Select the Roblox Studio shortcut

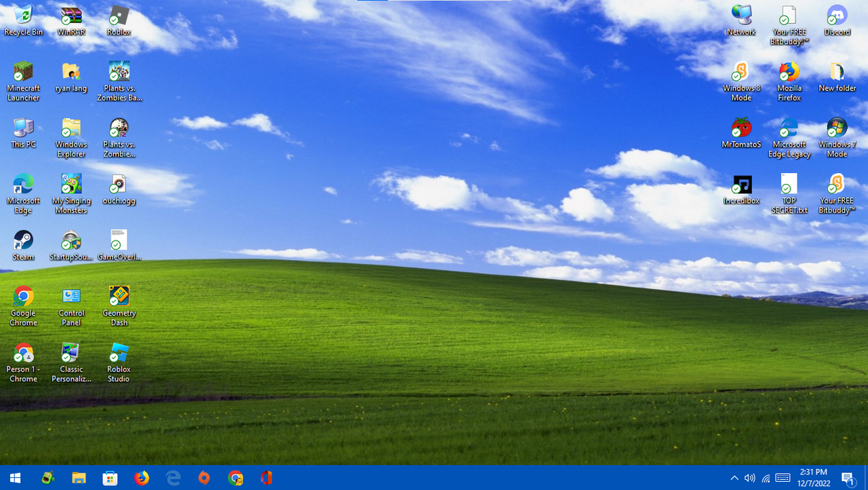pos(119,363)
